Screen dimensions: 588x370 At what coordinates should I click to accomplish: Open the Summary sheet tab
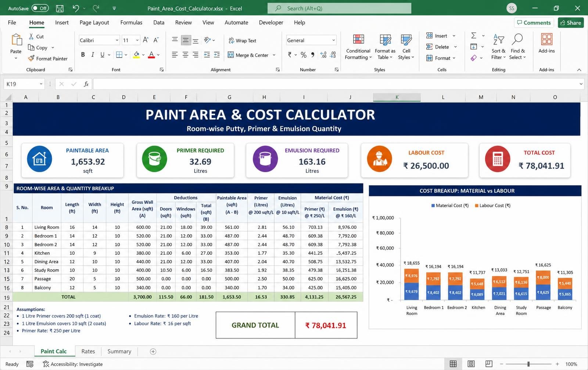[119, 351]
